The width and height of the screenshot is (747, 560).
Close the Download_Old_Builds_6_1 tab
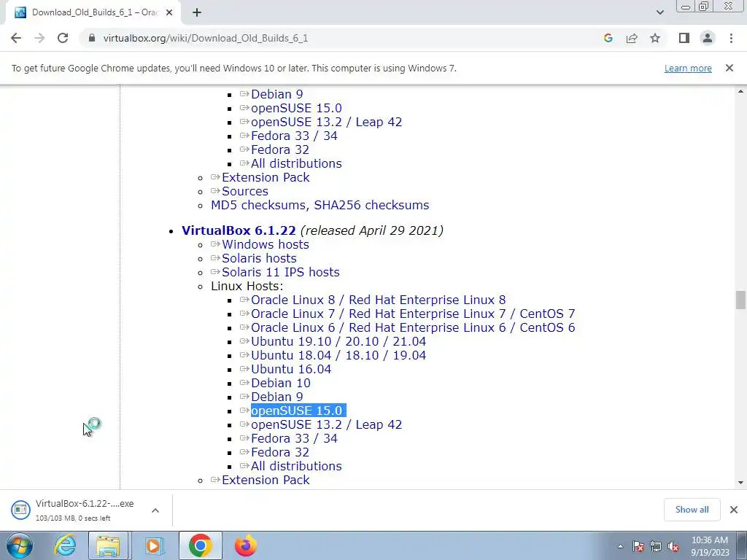(169, 13)
